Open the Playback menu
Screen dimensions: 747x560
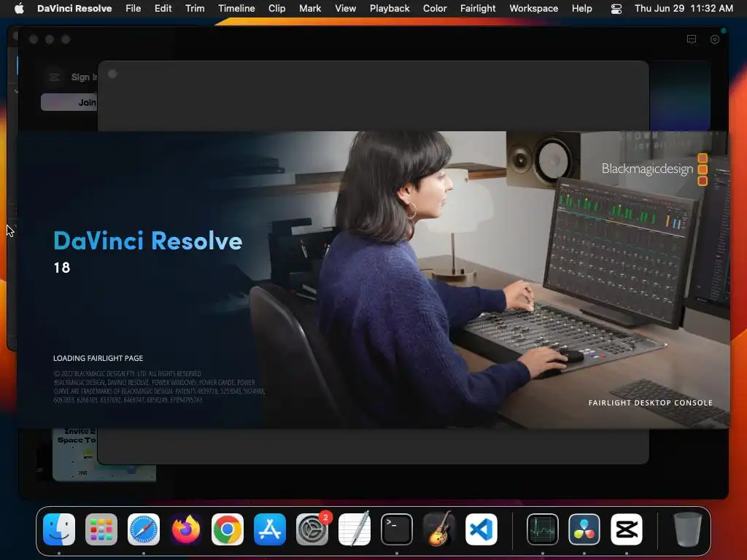click(x=390, y=8)
